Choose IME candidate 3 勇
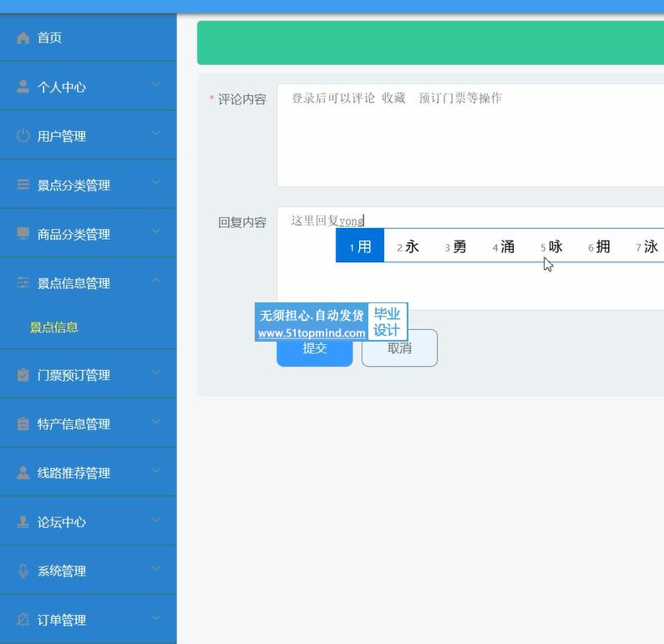664x644 pixels. point(456,246)
